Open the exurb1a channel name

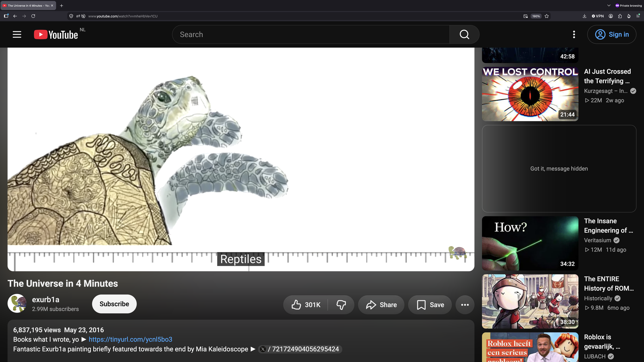point(46,299)
